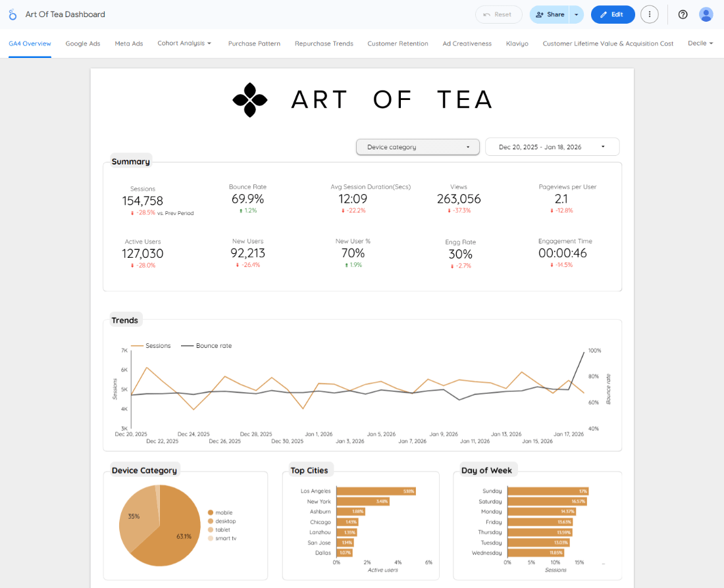Image resolution: width=724 pixels, height=588 pixels.
Task: Click the Monday bar in Day of Week
Action: (542, 512)
